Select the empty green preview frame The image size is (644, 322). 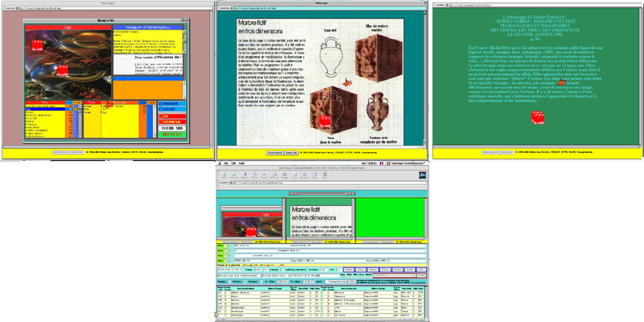click(x=391, y=218)
